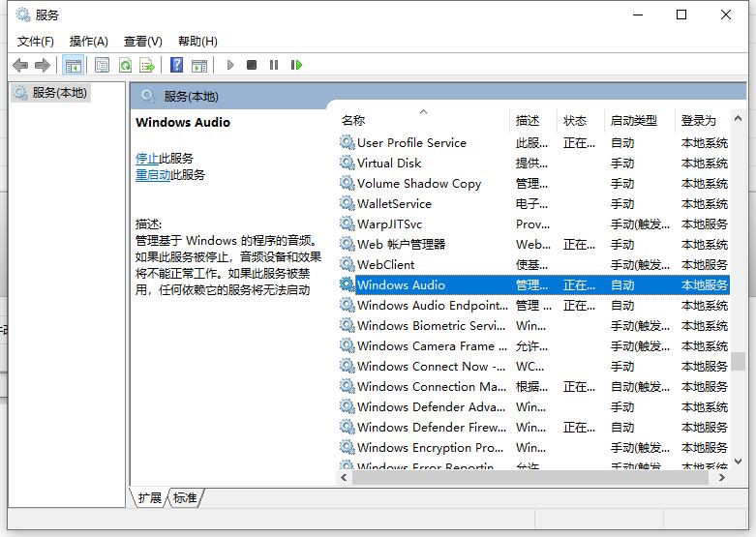Select the WalletService name
This screenshot has width=756, height=537.
pyautogui.click(x=394, y=203)
